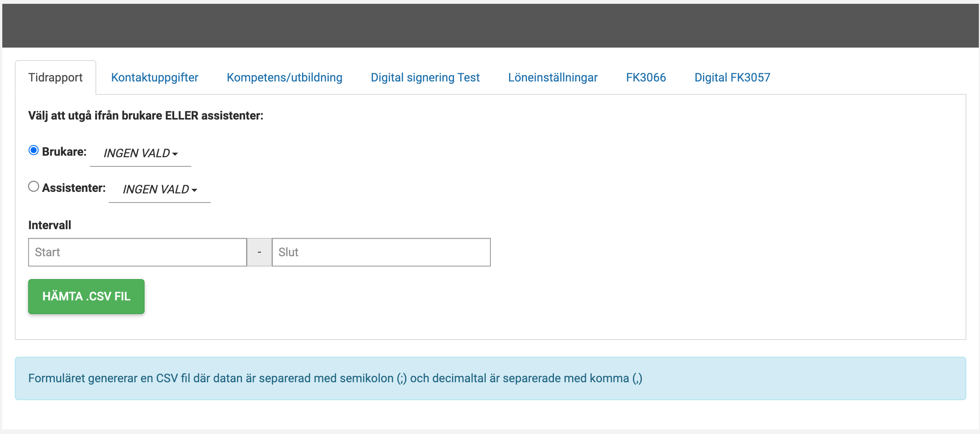This screenshot has width=980, height=434.
Task: Click the caret arrow beside Assistenter selection
Action: click(x=194, y=190)
